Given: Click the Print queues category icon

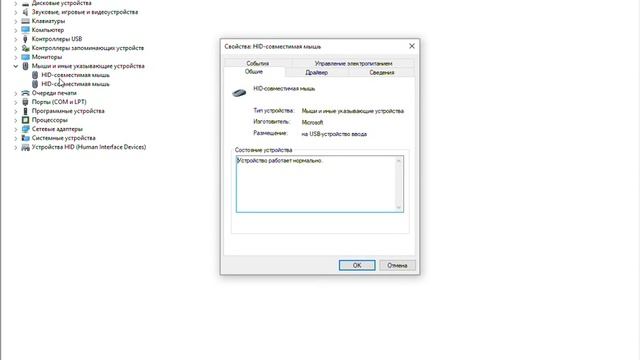Looking at the screenshot, I should [x=25, y=93].
